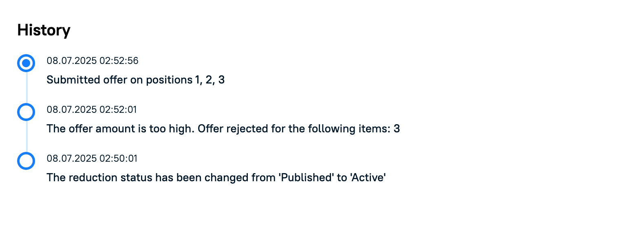
Task: Click the phrase 'Offer rejected for the following items'
Action: click(x=293, y=129)
